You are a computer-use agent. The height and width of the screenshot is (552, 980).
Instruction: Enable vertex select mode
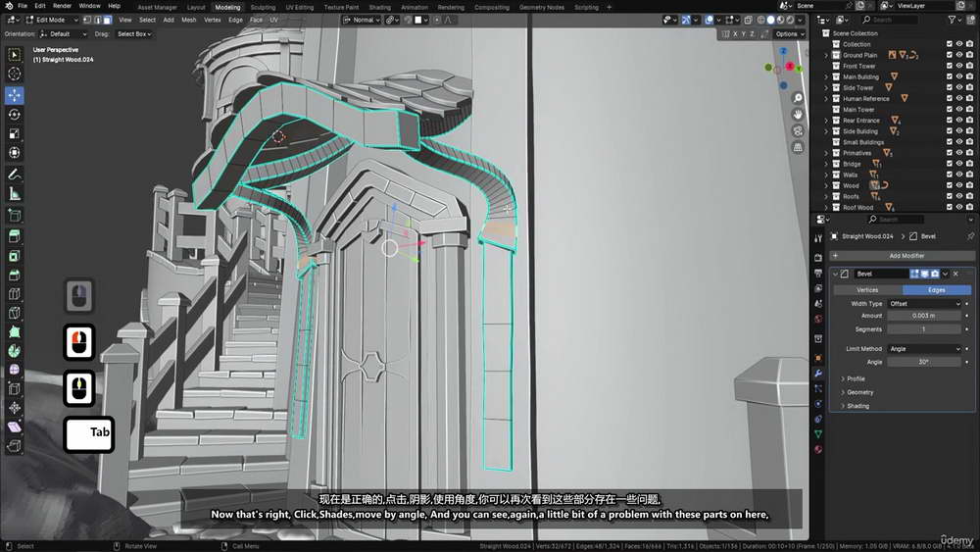point(87,20)
